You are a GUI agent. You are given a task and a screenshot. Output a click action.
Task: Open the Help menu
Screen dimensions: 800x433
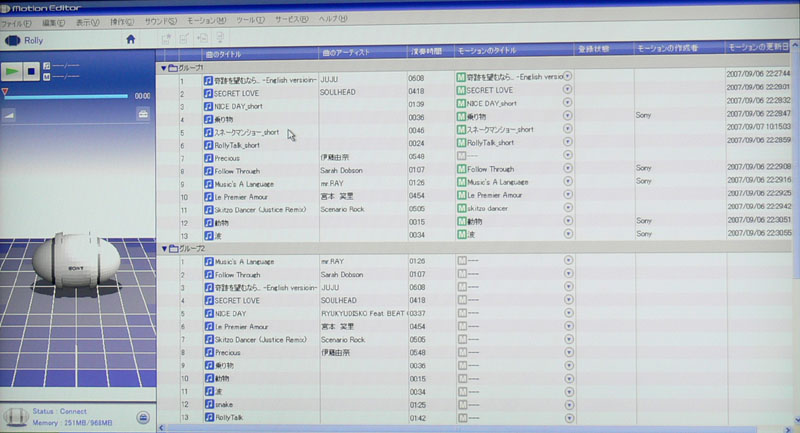[333, 19]
